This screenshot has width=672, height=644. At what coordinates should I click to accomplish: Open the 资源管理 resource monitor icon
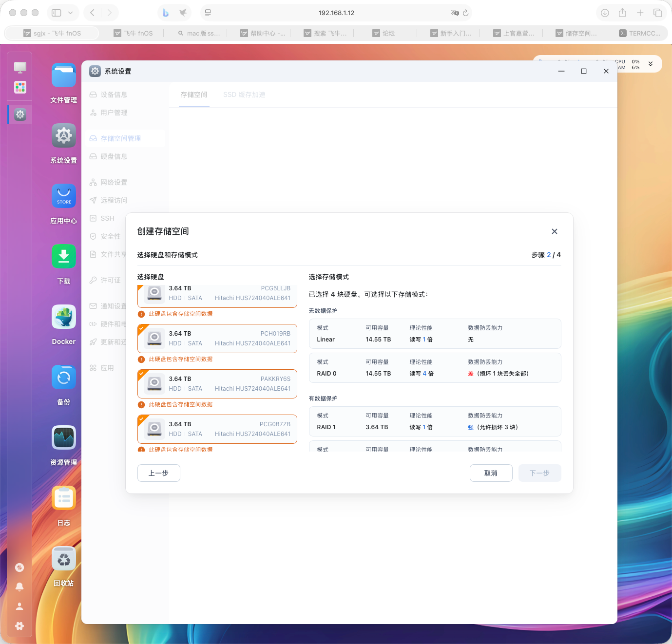[64, 438]
